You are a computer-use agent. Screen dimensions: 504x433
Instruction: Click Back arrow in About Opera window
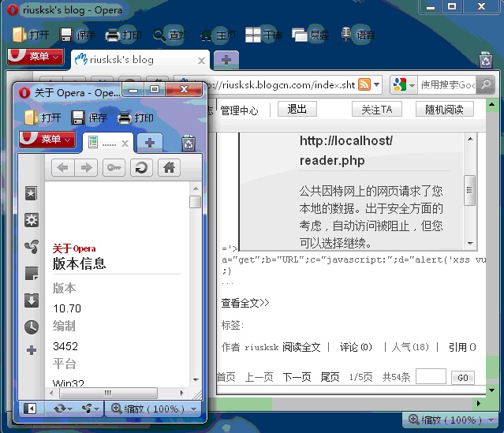(x=63, y=167)
